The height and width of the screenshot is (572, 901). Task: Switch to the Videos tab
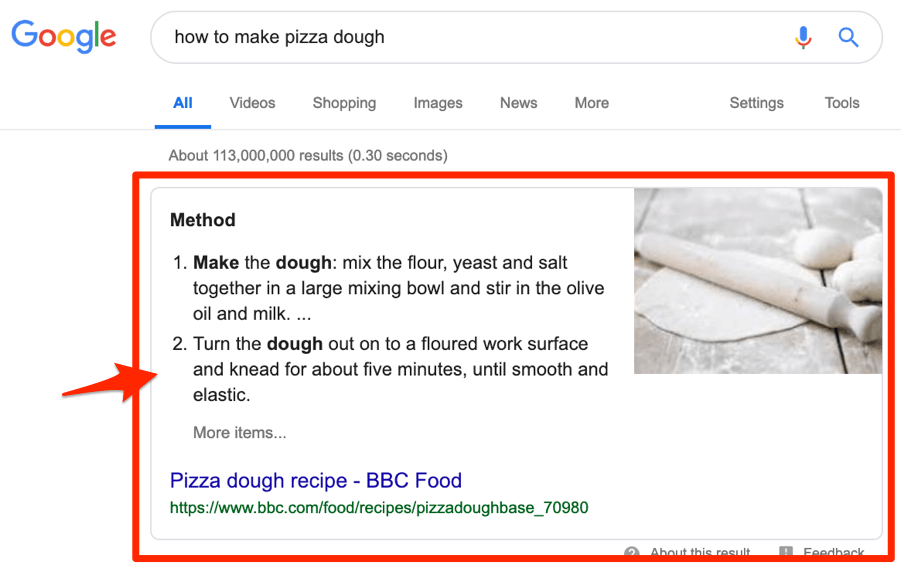pos(252,103)
